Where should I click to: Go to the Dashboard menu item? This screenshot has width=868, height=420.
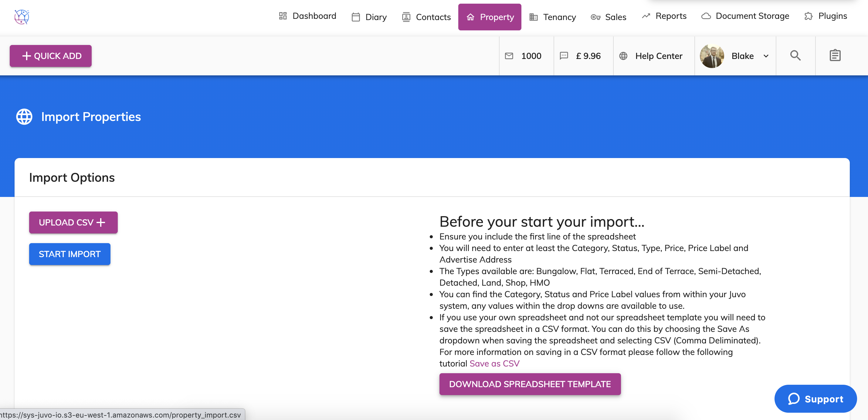[307, 16]
